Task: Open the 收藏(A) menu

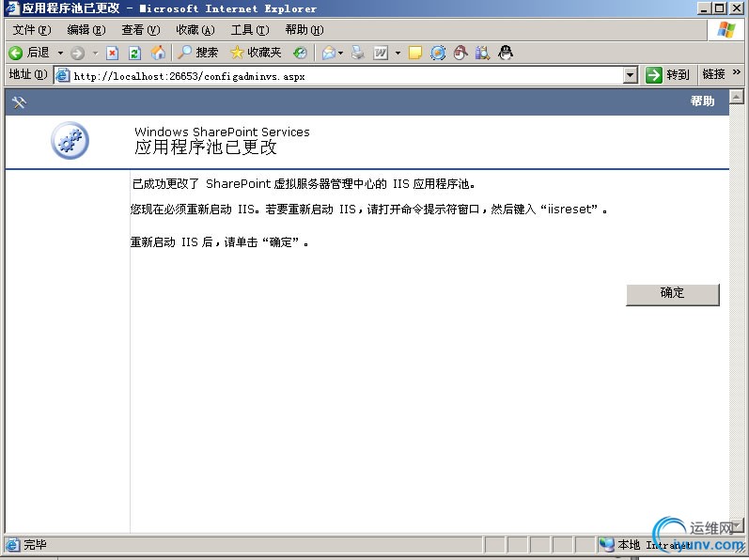Action: [195, 30]
